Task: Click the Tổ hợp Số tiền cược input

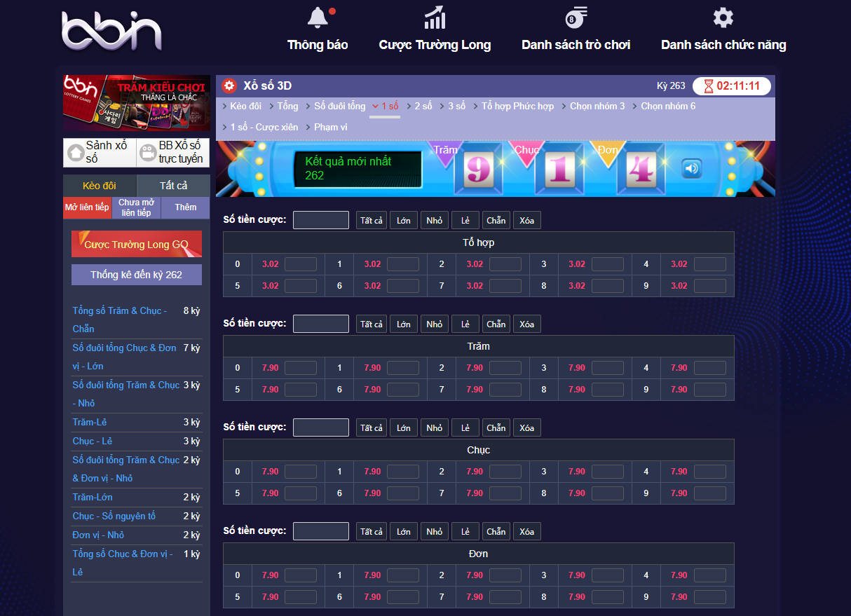Action: pyautogui.click(x=320, y=221)
